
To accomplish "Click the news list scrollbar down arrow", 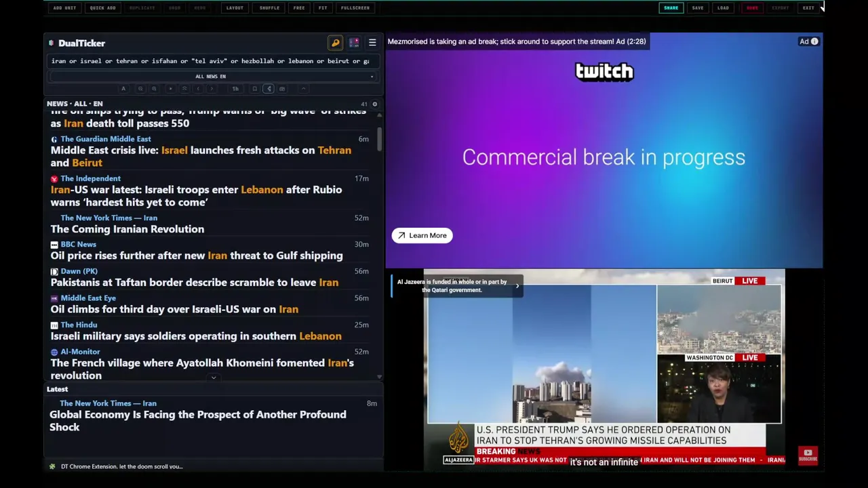I will (379, 377).
